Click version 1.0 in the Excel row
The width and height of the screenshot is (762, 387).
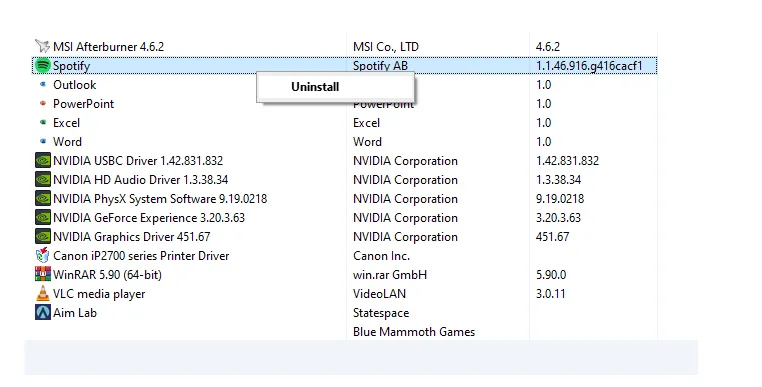coord(543,123)
